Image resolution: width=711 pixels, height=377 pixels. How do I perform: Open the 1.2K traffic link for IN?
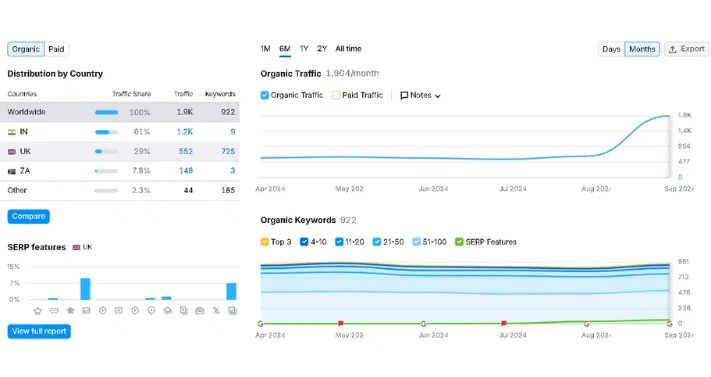(185, 132)
